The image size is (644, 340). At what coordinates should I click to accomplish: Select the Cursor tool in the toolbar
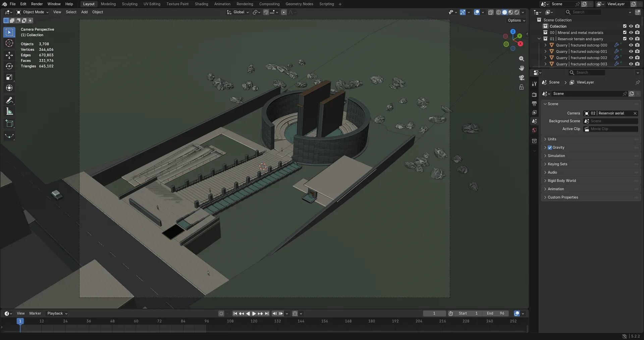9,43
